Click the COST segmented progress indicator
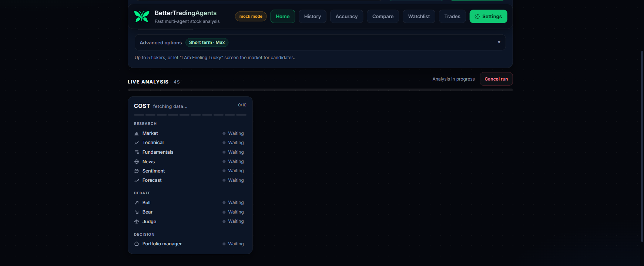 point(190,115)
